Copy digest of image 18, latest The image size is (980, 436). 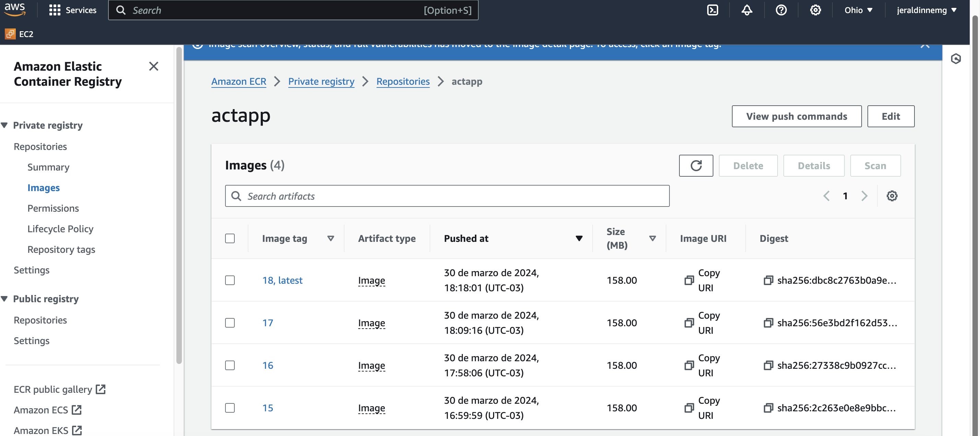point(768,280)
